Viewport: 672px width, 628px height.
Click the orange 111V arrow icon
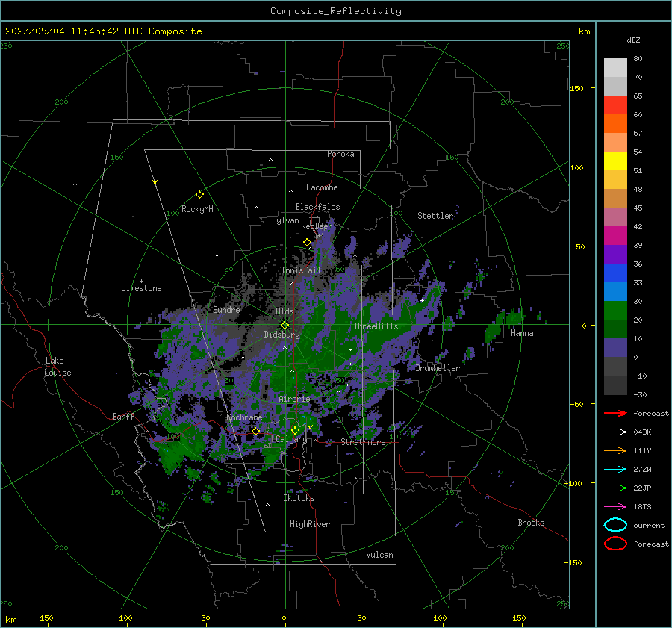coord(615,450)
